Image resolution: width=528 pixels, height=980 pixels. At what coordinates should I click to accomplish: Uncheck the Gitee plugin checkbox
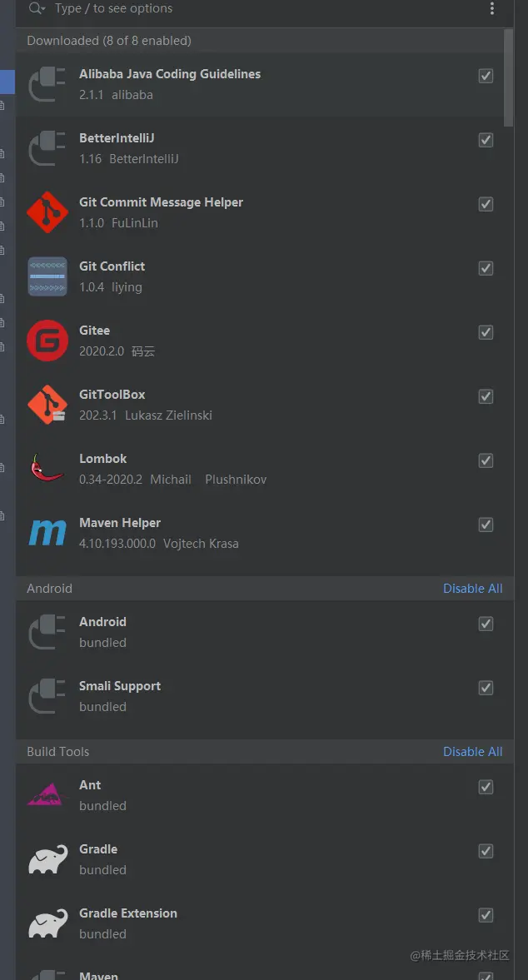coord(486,332)
